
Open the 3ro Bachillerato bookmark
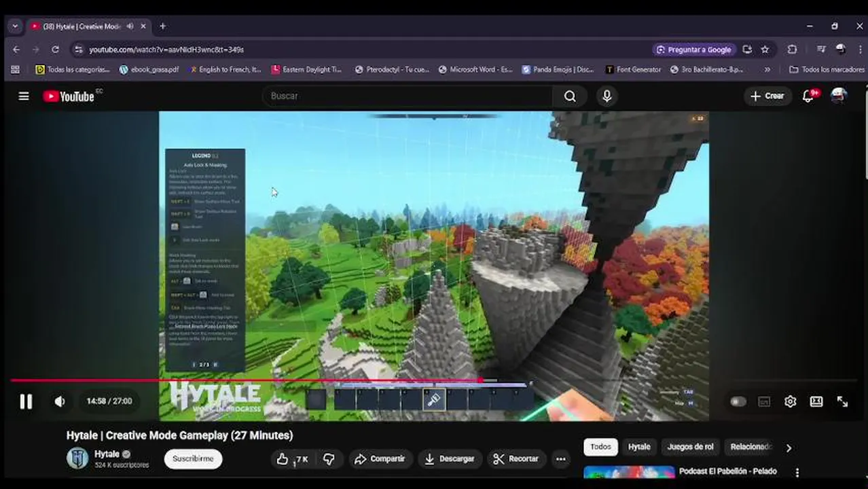pos(707,69)
